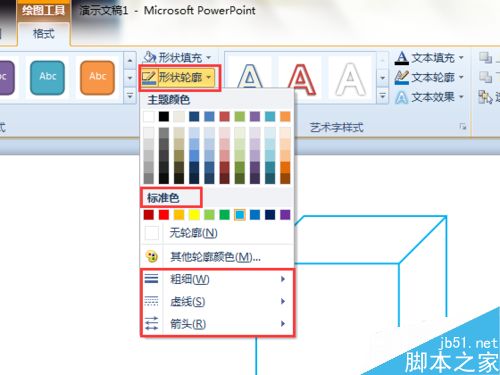Choose the red outlined WordArt A style
The width and height of the screenshot is (500, 375).
click(x=301, y=78)
